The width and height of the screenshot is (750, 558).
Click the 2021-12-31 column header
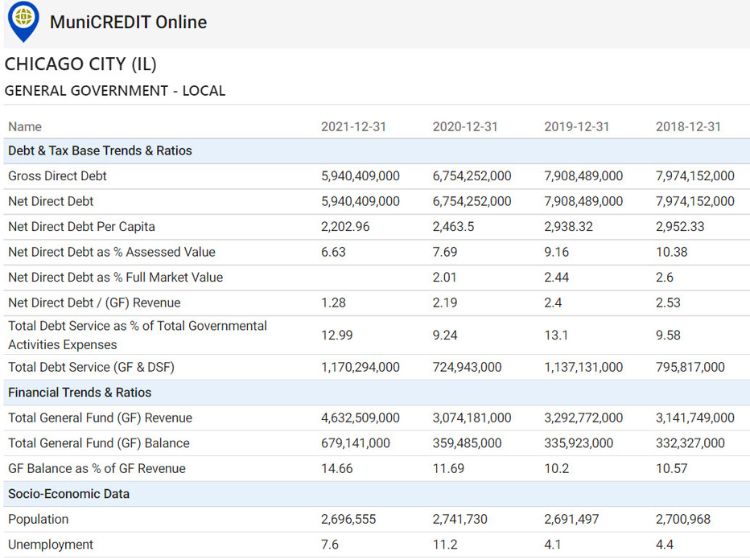(x=353, y=127)
